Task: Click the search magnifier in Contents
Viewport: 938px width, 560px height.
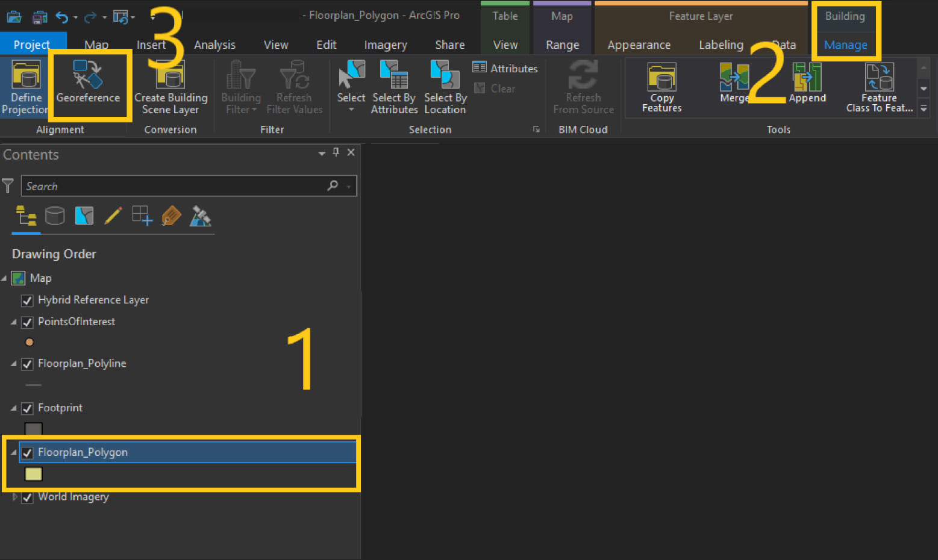Action: coord(333,185)
